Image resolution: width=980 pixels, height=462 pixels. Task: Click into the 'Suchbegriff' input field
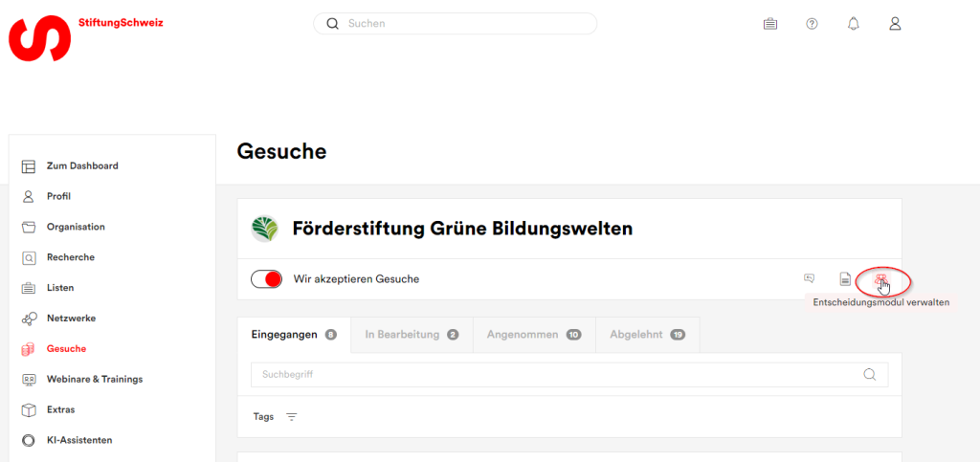(555, 375)
